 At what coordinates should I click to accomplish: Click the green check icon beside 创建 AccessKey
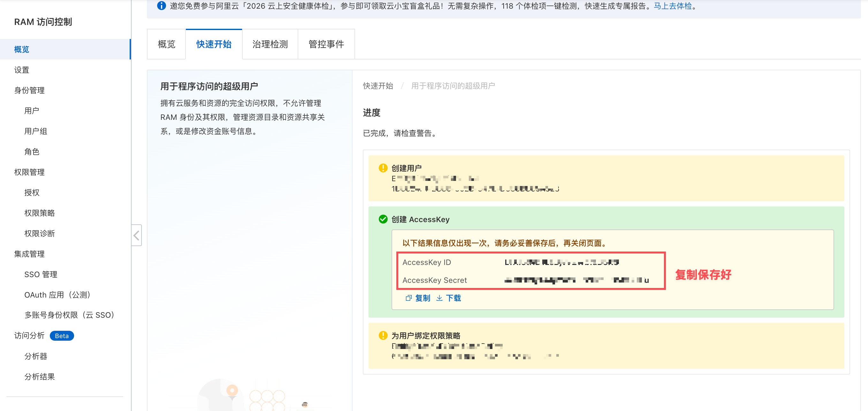(383, 219)
